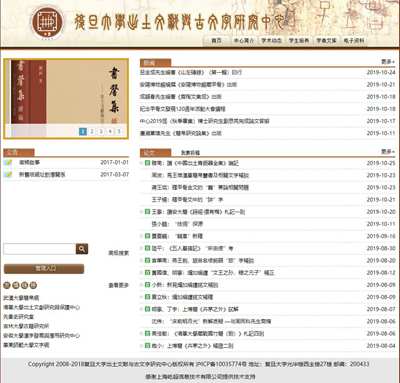Open 更多+ link in articles section
Screen dimensions: 400x383
coord(388,152)
